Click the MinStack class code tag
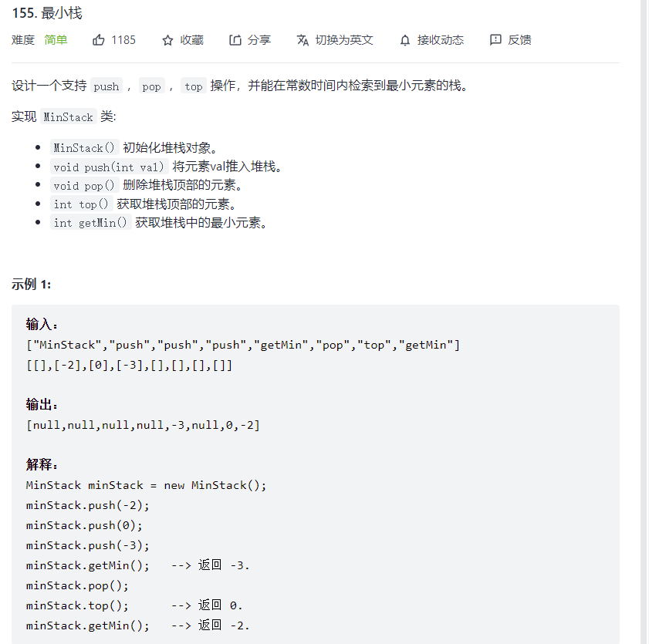 [68, 117]
